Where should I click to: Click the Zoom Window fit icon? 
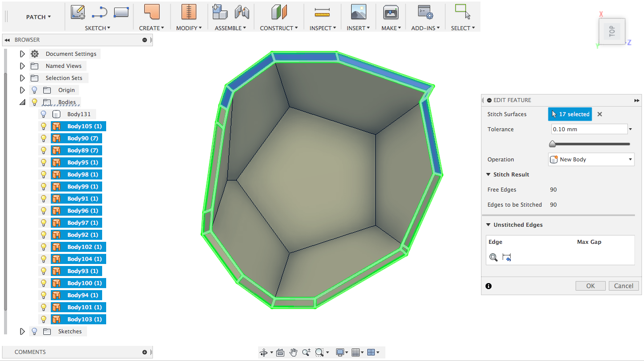(319, 352)
